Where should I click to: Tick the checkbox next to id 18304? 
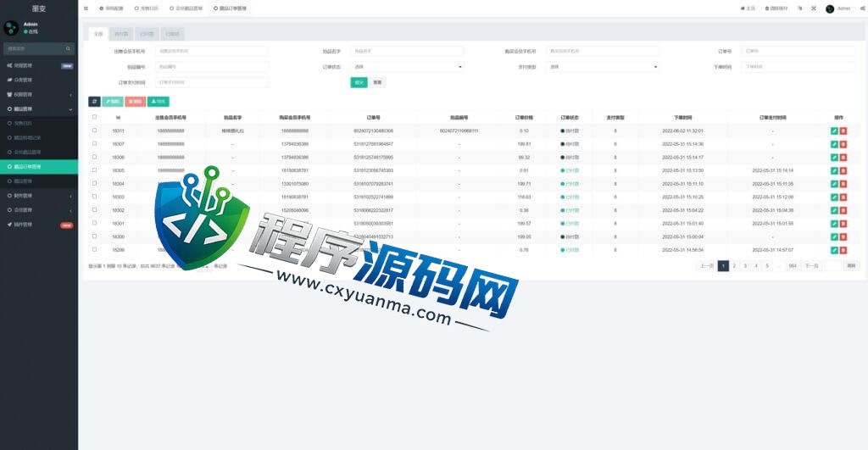(x=94, y=183)
